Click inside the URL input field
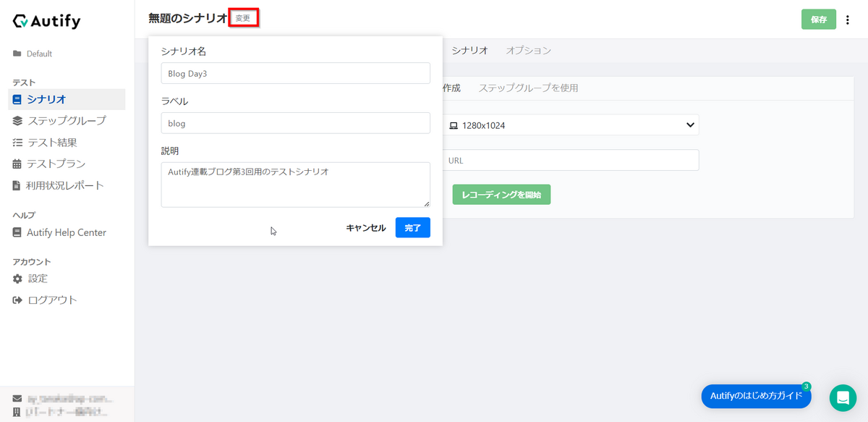868x422 pixels. pos(571,160)
